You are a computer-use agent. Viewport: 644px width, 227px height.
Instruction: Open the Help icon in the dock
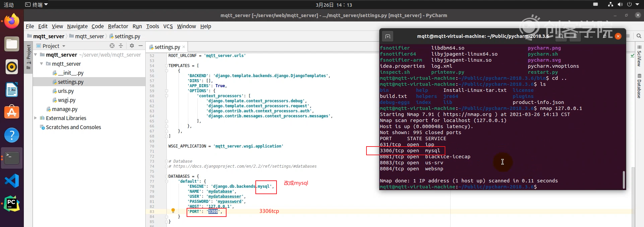coord(12,135)
